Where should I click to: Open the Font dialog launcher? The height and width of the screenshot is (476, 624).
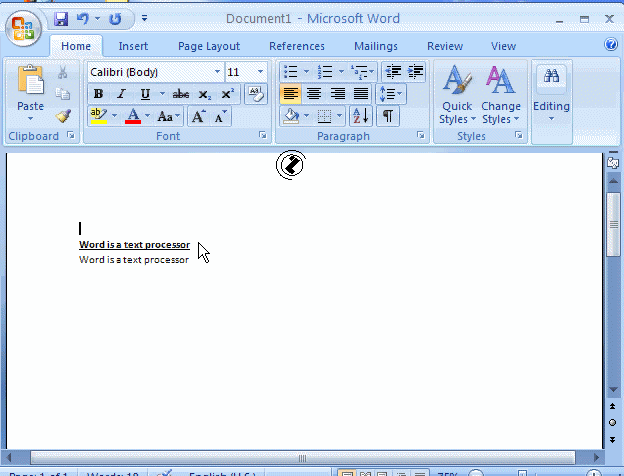(263, 136)
